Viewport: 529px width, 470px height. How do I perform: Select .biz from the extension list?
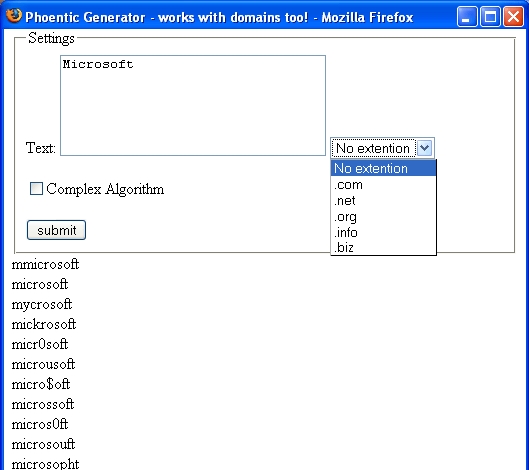tap(383, 247)
